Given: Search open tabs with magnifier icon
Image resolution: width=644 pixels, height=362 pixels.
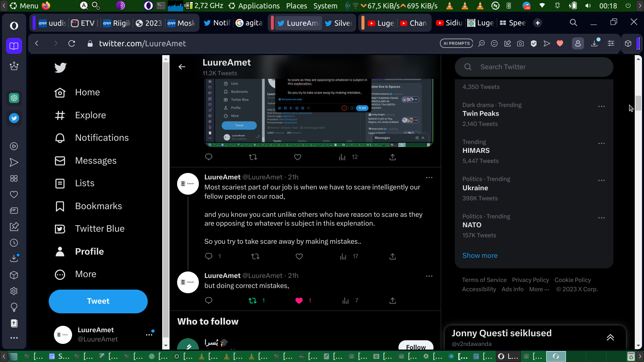Looking at the screenshot, I should (574, 23).
